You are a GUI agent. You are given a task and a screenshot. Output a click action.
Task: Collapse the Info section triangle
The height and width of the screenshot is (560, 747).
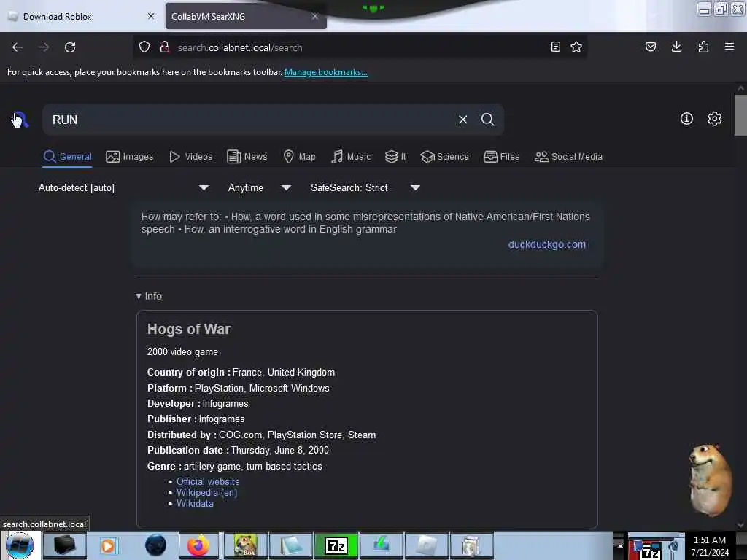pyautogui.click(x=139, y=296)
